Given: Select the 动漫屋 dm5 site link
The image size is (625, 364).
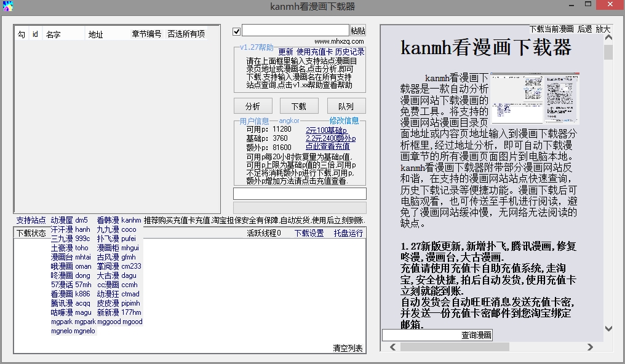Looking at the screenshot, I should 62,220.
